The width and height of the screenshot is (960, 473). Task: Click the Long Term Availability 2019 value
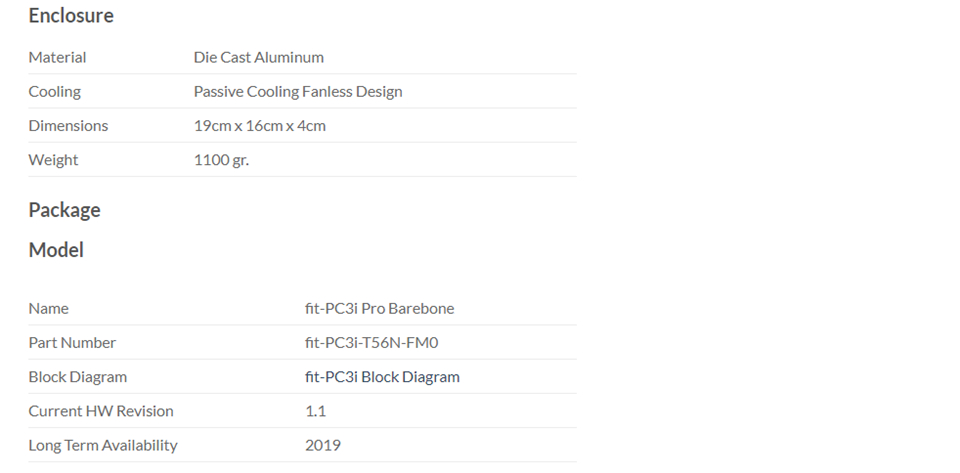click(323, 445)
